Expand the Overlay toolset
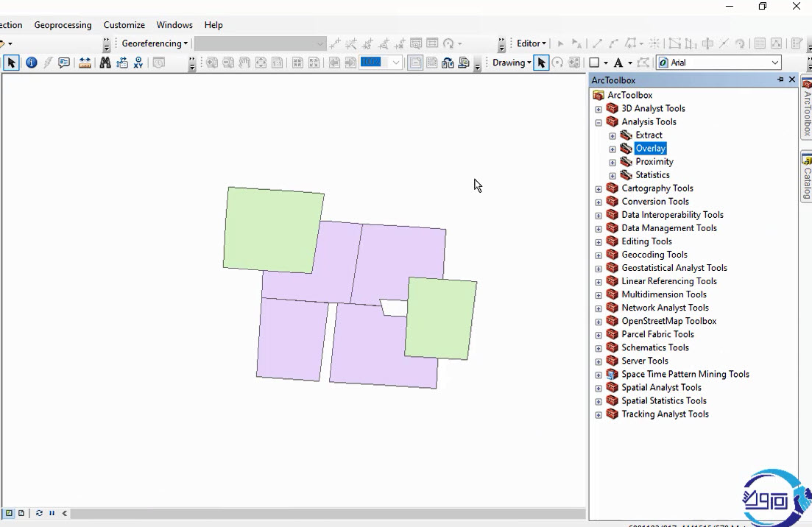 tap(612, 149)
